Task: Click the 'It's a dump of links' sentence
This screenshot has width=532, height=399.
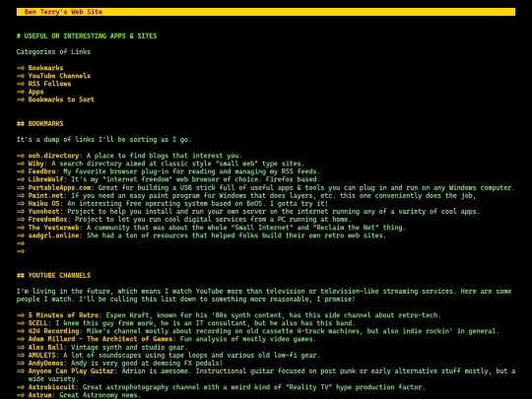Action: [x=103, y=140]
